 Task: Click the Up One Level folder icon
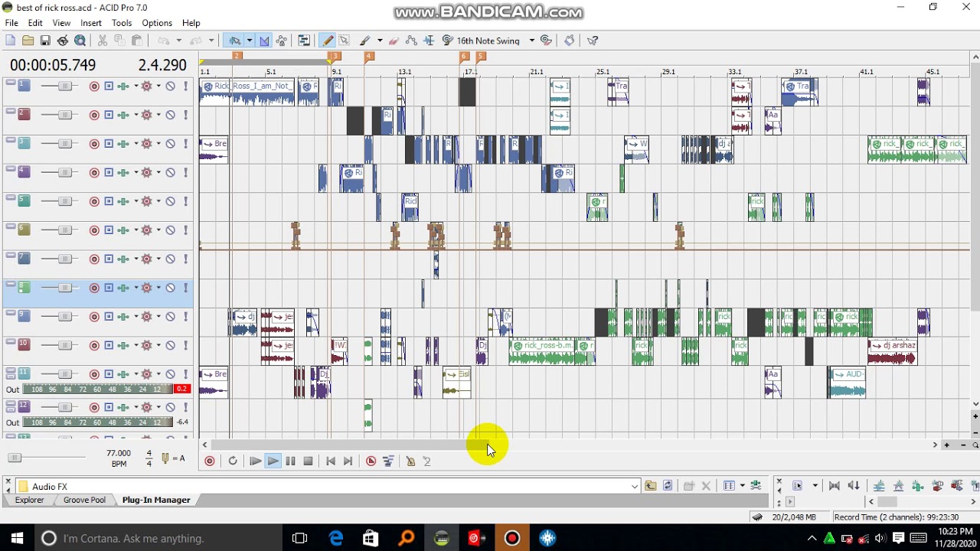click(651, 485)
